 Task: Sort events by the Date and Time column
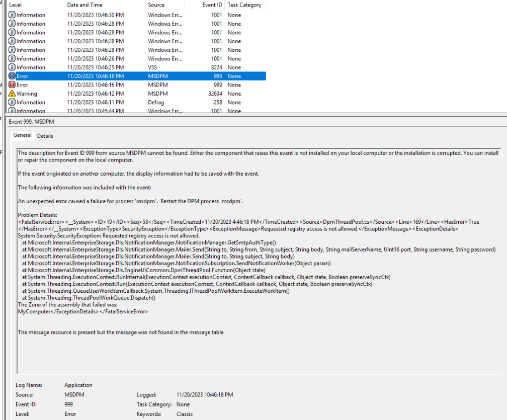tap(86, 5)
